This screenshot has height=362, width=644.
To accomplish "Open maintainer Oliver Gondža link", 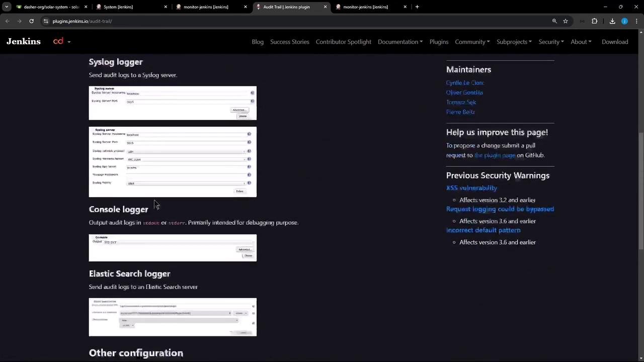I will pos(464,93).
